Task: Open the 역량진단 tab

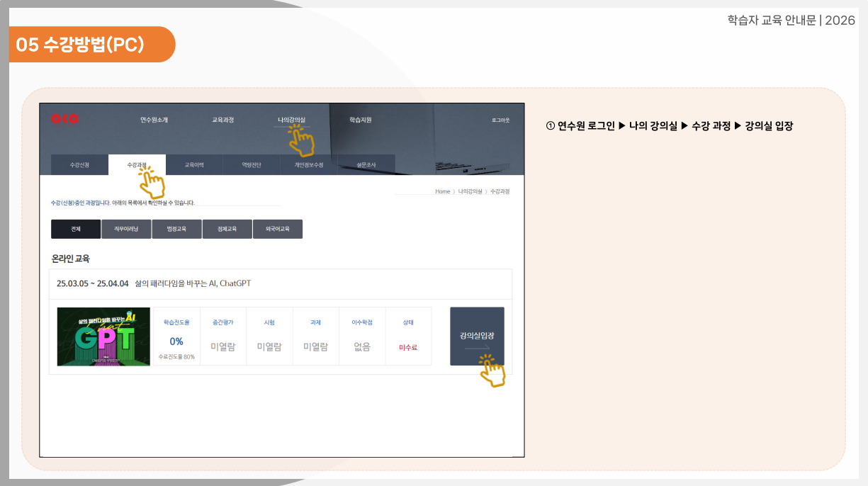Action: click(252, 165)
